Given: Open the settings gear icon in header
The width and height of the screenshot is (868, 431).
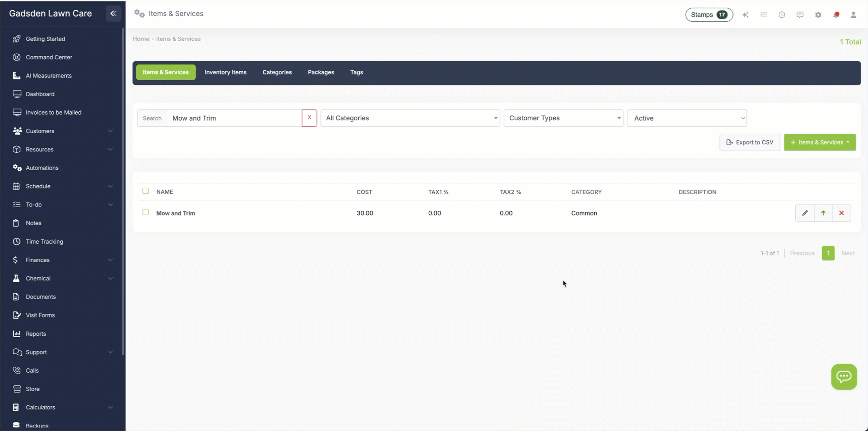Looking at the screenshot, I should (818, 15).
